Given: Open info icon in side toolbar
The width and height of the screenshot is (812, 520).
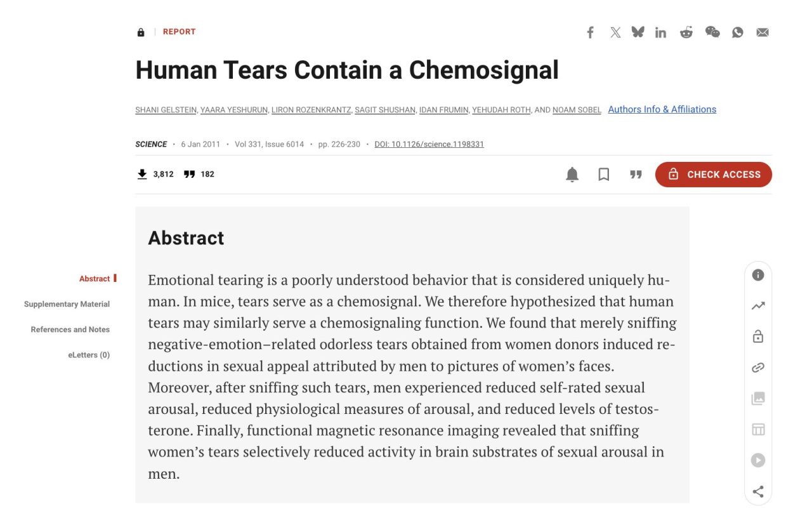Looking at the screenshot, I should coord(758,275).
